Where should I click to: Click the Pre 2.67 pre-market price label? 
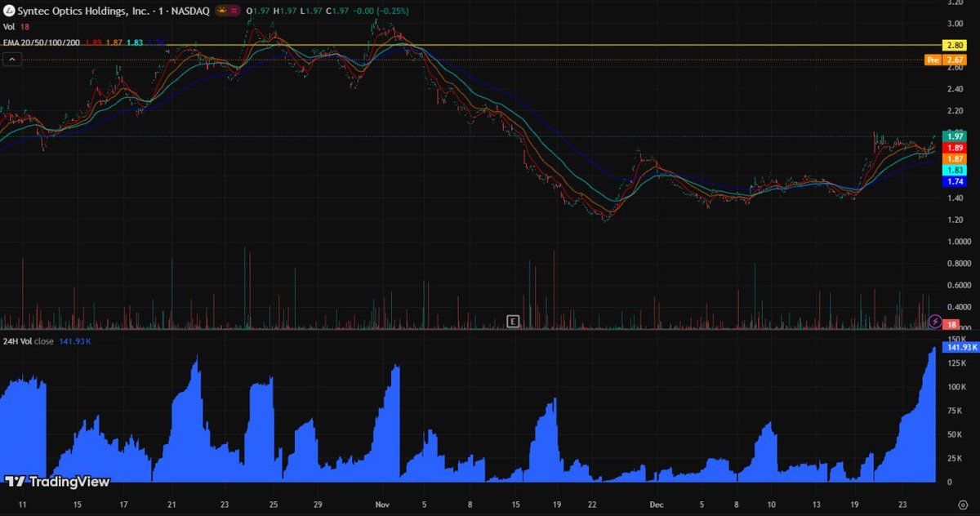click(x=946, y=60)
